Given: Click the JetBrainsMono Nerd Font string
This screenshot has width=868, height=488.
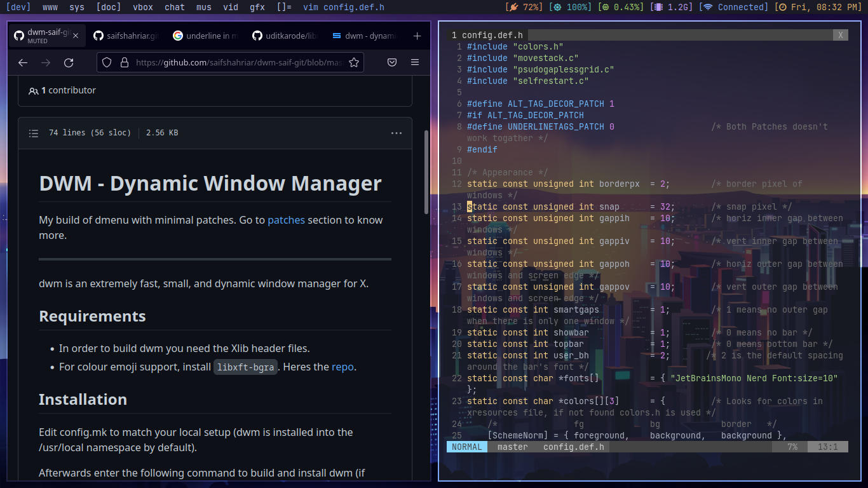Looking at the screenshot, I should [x=754, y=378].
